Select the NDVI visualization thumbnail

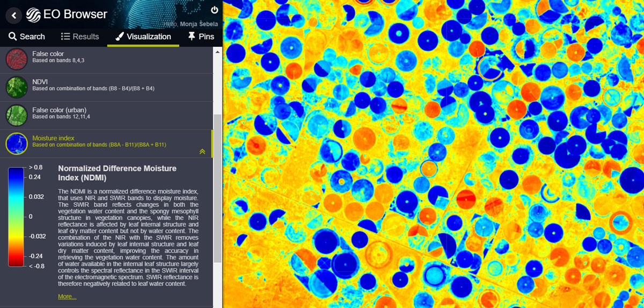17,87
